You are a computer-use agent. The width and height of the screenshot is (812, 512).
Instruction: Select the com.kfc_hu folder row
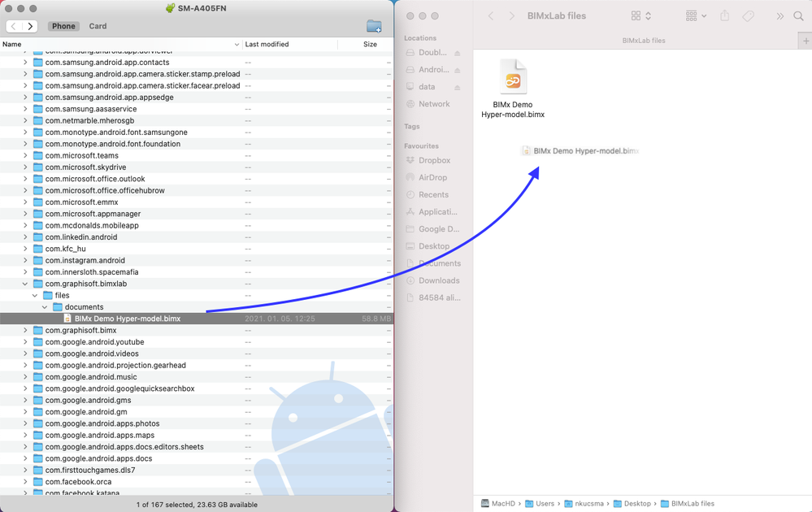(197, 249)
